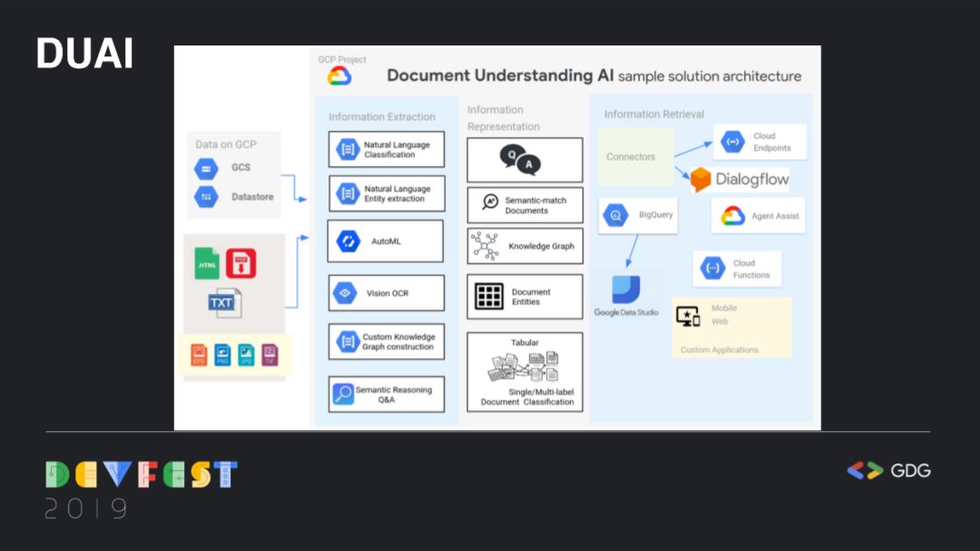The image size is (980, 551).
Task: Click the Document Understanding AI title
Action: pyautogui.click(x=500, y=75)
